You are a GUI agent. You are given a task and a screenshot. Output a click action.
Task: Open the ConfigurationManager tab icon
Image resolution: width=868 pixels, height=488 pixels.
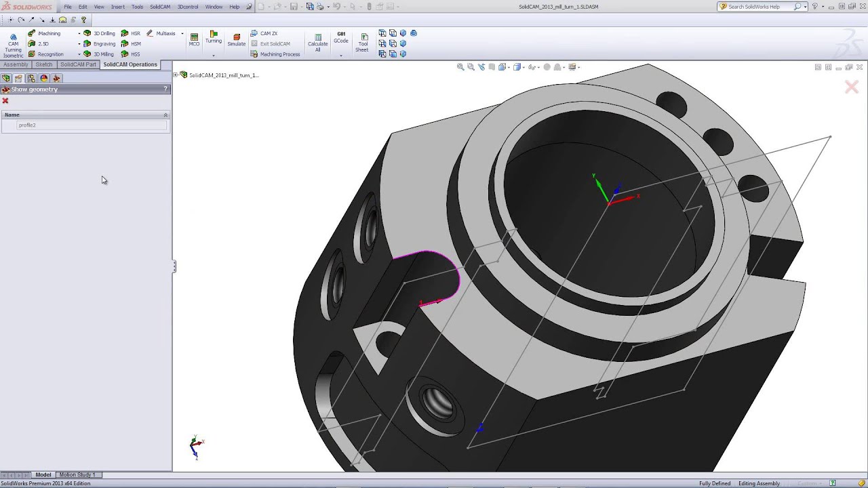[31, 79]
